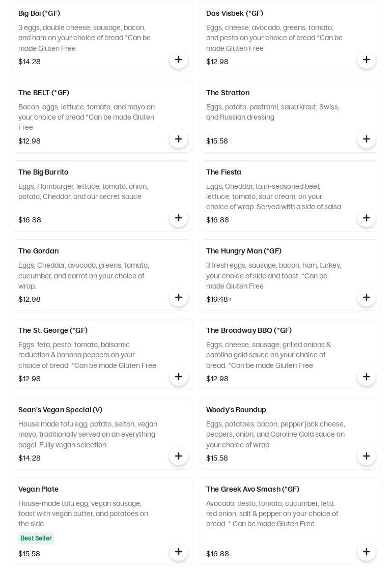Click plus button for The BELT
This screenshot has width=392, height=570.
pos(179,139)
